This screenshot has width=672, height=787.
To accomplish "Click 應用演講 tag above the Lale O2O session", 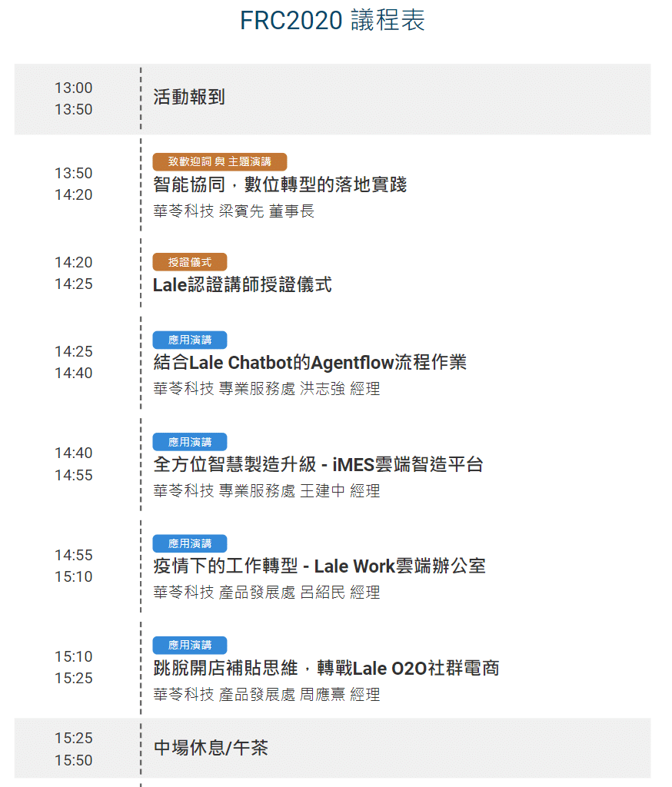I will coord(190,645).
